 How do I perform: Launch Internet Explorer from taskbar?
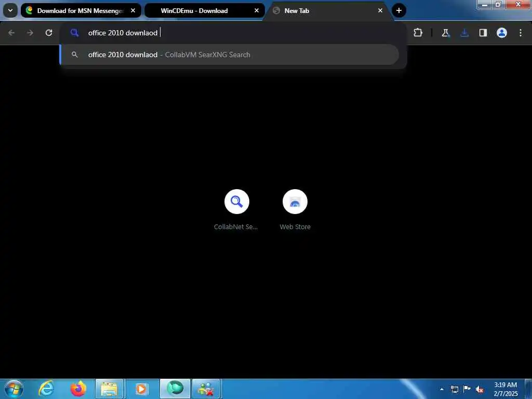[x=46, y=389]
